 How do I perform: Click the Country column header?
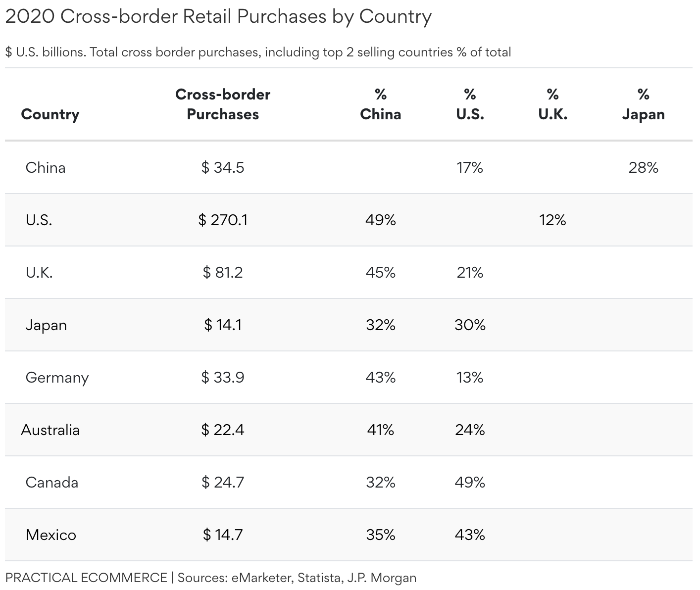[50, 114]
